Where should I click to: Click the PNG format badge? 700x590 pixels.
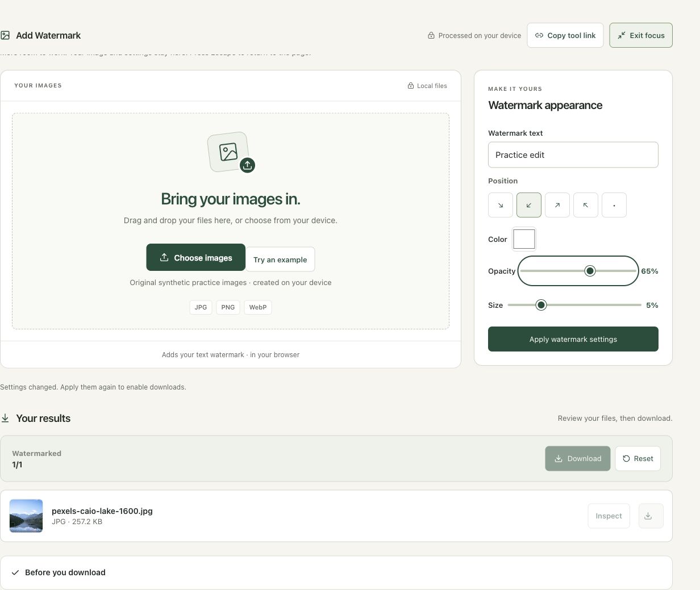[228, 307]
